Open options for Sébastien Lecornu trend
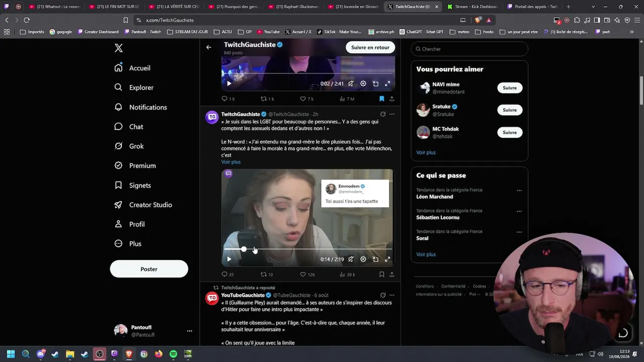 tap(519, 211)
